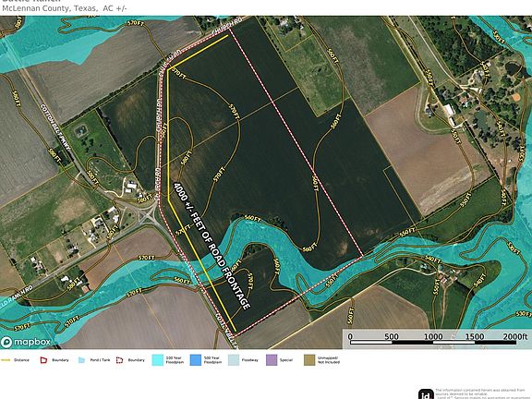Image resolution: width=532 pixels, height=399 pixels.
Task: Click the '100 Year Floodplain' legend label
Action: tap(175, 360)
